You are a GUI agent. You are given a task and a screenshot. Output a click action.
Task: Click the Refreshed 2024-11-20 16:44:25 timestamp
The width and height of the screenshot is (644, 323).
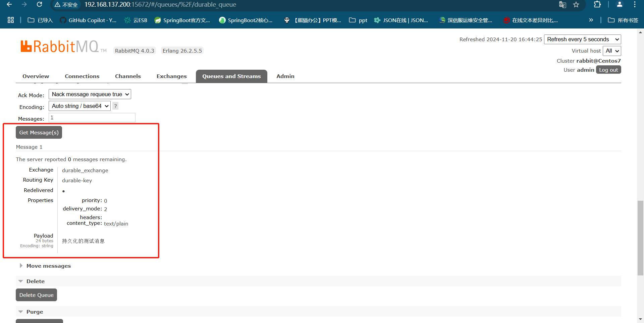[x=500, y=39]
